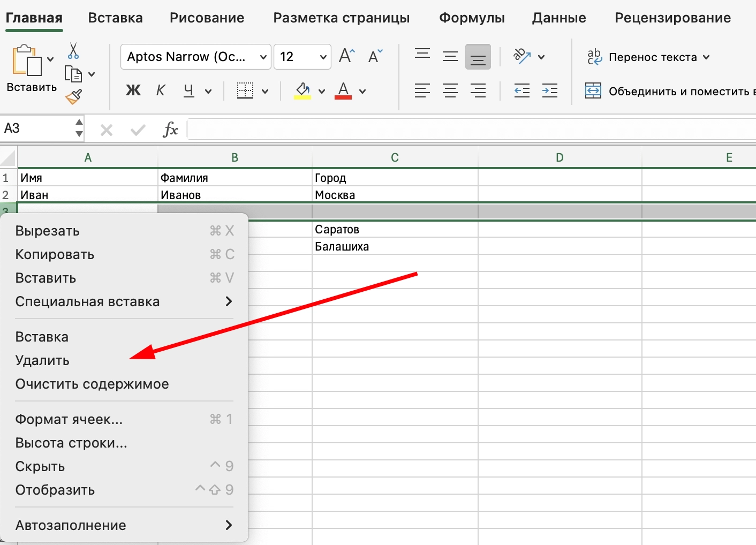Switch to the Формулы ribbon tab
The width and height of the screenshot is (756, 545).
(x=472, y=18)
